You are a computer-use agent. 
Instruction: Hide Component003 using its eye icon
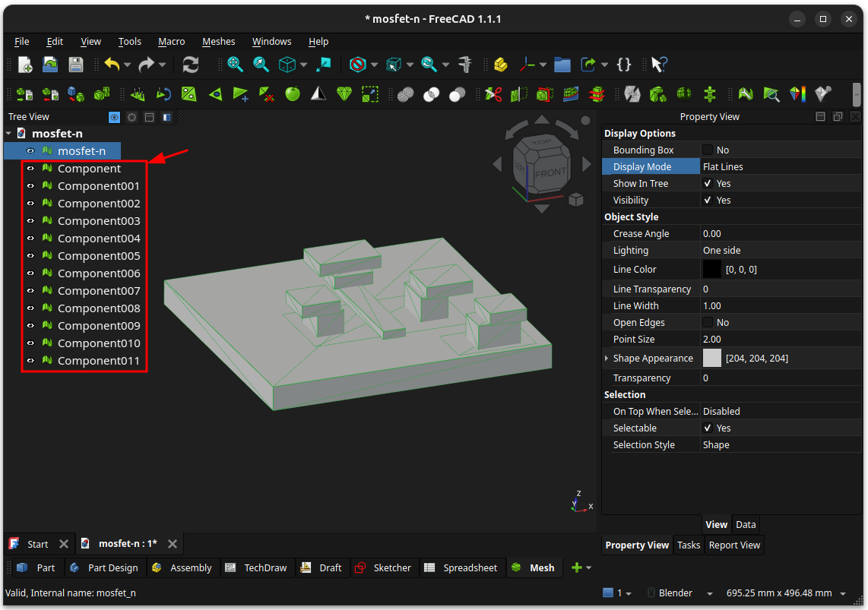click(30, 220)
